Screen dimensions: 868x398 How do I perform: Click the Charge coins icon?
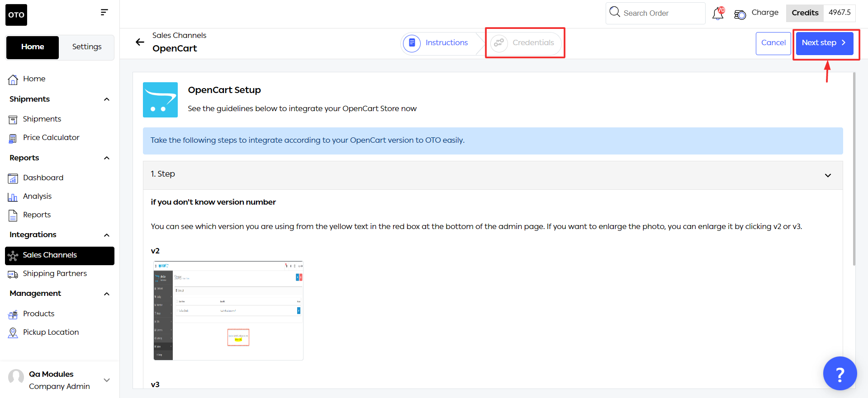(x=740, y=14)
